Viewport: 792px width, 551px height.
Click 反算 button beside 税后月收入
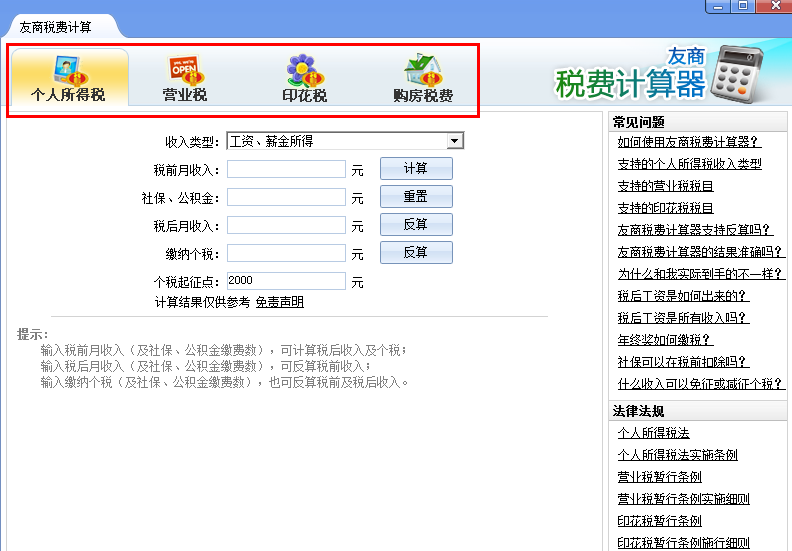point(416,225)
